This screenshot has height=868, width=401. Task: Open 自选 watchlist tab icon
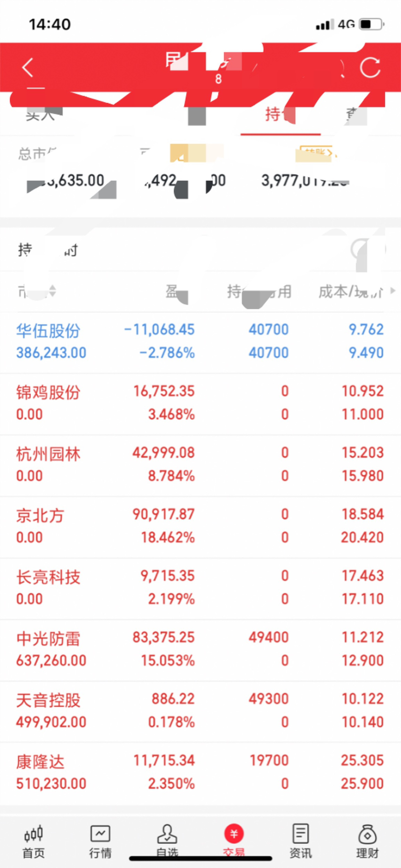pos(167,834)
